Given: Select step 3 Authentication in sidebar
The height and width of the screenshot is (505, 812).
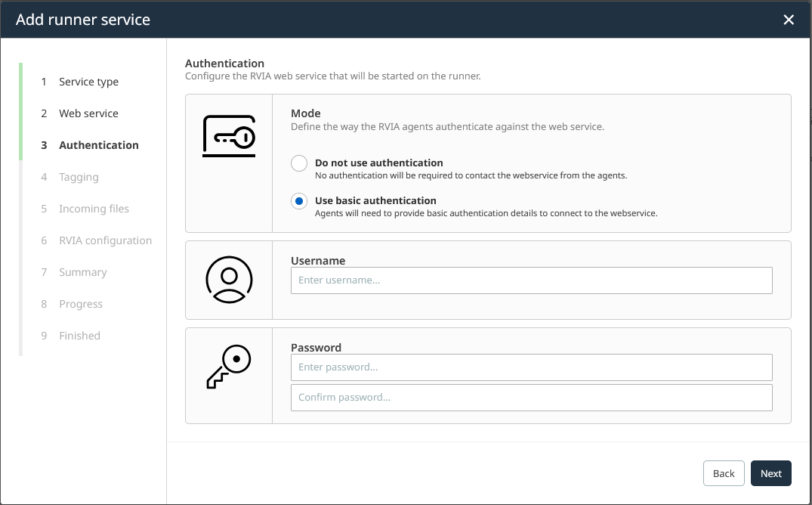Looking at the screenshot, I should coord(98,145).
